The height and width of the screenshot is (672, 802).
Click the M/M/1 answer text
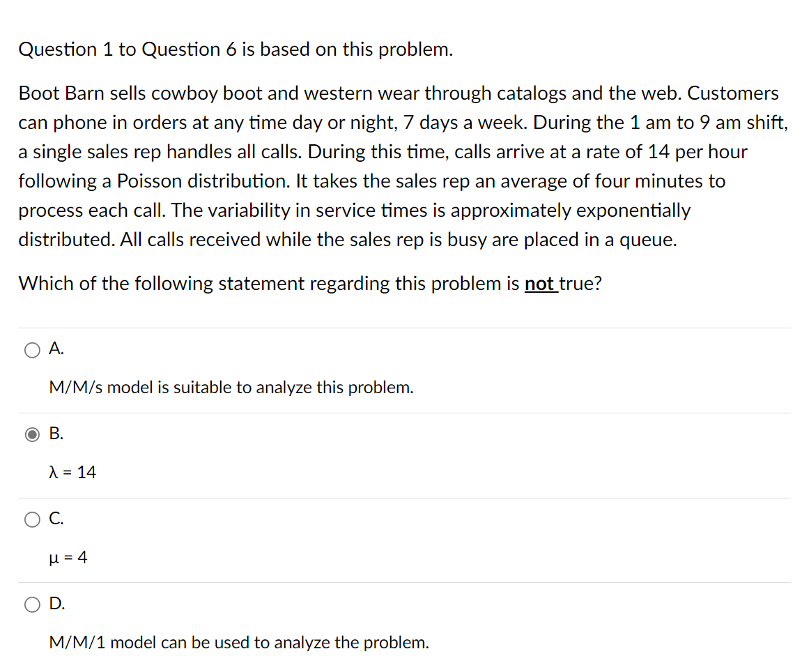pyautogui.click(x=239, y=643)
